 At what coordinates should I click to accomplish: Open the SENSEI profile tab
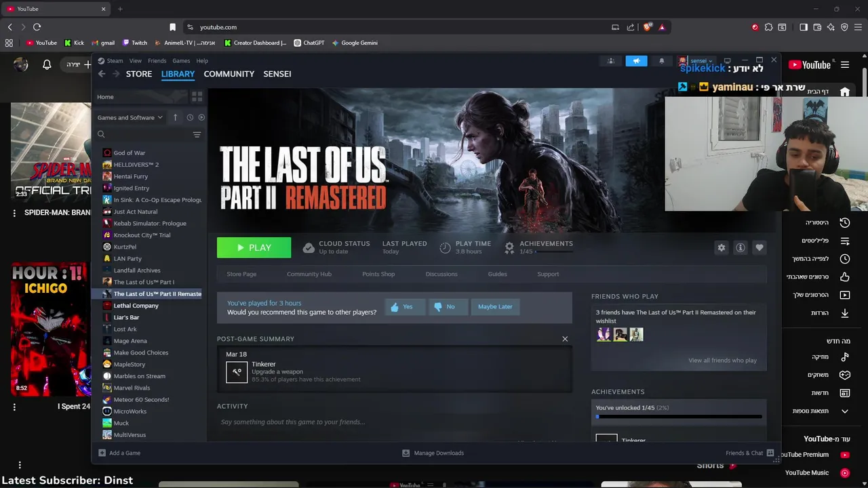point(277,74)
